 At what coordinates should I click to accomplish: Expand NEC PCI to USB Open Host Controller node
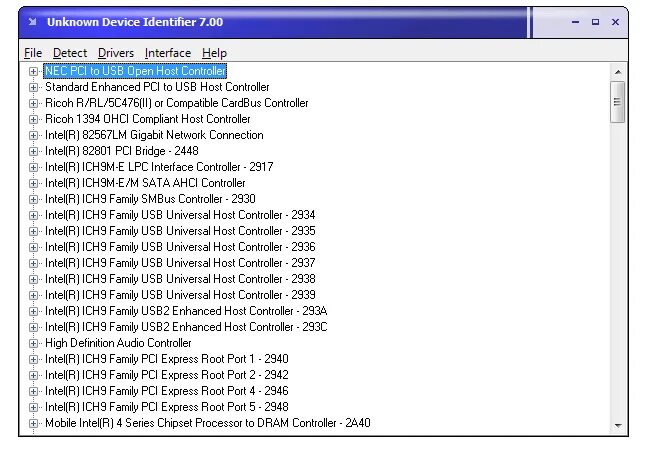click(33, 71)
